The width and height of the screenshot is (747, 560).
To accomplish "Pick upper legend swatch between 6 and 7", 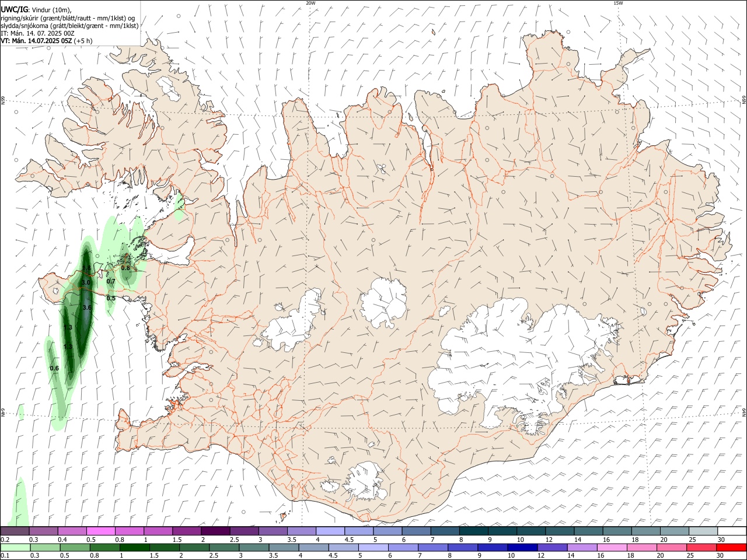I will pos(416,531).
